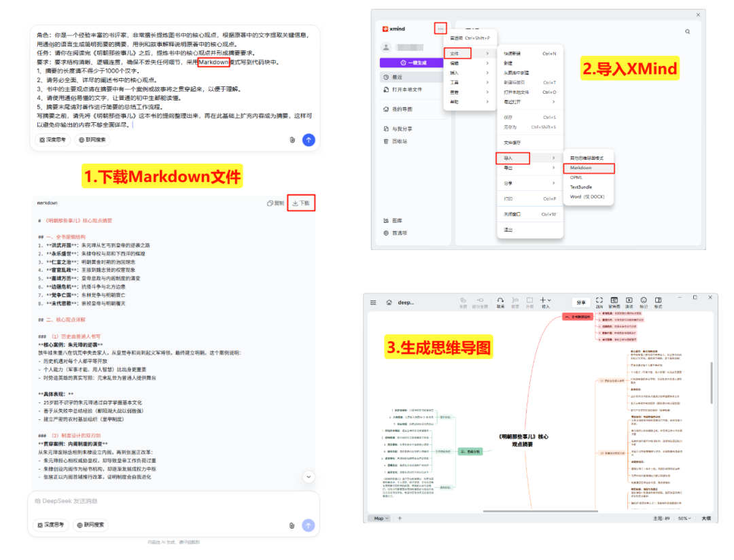Click the purple 一键生成 button
This screenshot has width=734, height=560.
click(412, 63)
